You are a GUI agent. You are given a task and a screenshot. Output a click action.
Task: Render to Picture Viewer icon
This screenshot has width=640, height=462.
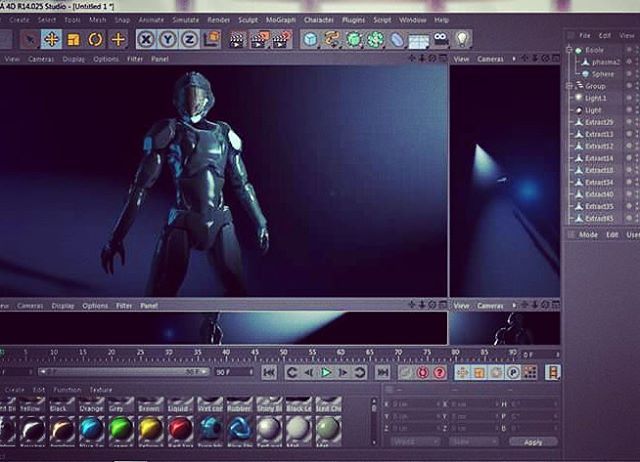[x=259, y=40]
